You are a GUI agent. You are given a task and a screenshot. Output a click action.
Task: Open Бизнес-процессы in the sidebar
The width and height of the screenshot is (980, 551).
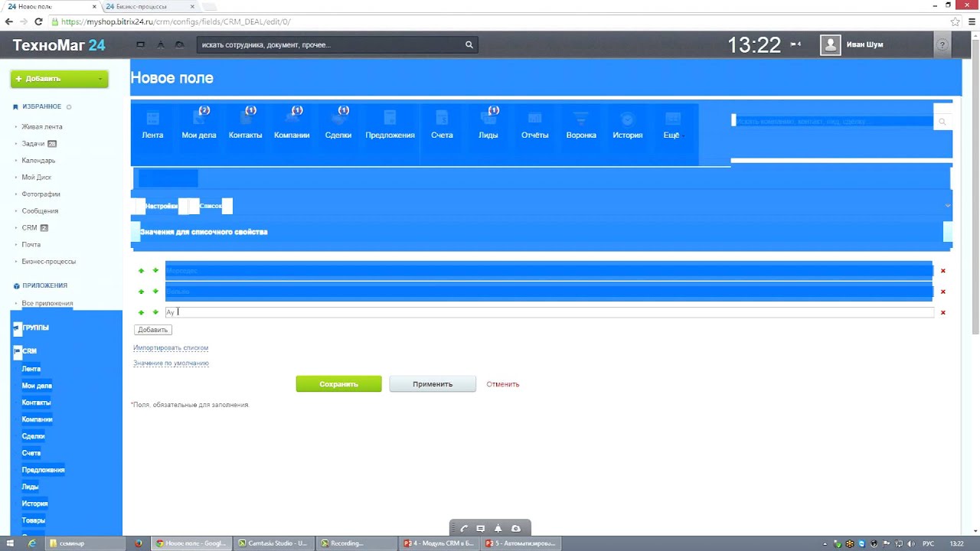click(49, 262)
